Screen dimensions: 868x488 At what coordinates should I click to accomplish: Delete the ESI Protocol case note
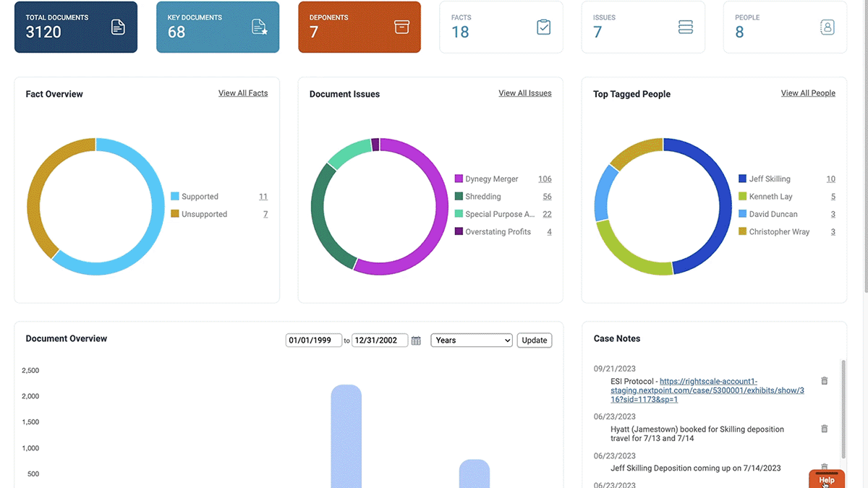824,381
